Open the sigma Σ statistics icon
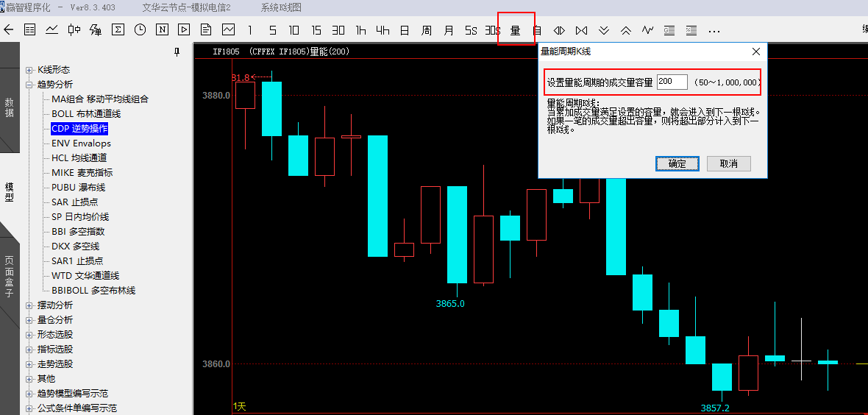 point(118,30)
